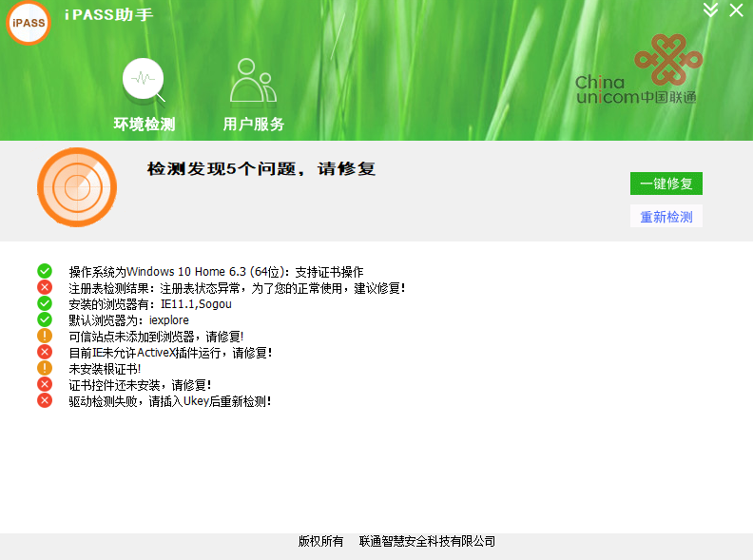
Task: Click the 联通智慧安全科技有限公司 footer text
Action: [427, 542]
